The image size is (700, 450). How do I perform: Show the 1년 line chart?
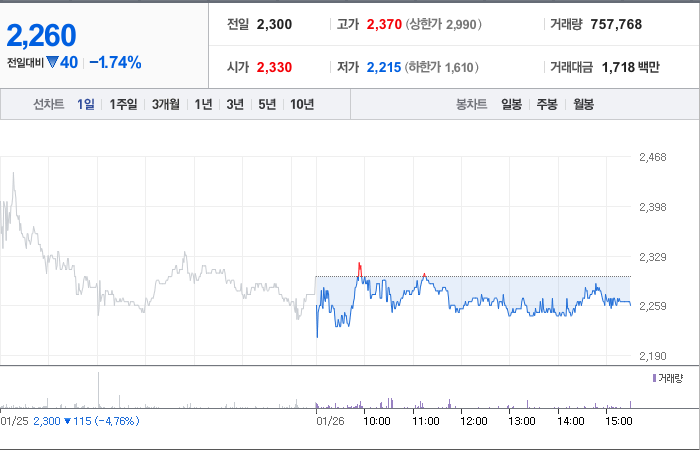coord(203,104)
